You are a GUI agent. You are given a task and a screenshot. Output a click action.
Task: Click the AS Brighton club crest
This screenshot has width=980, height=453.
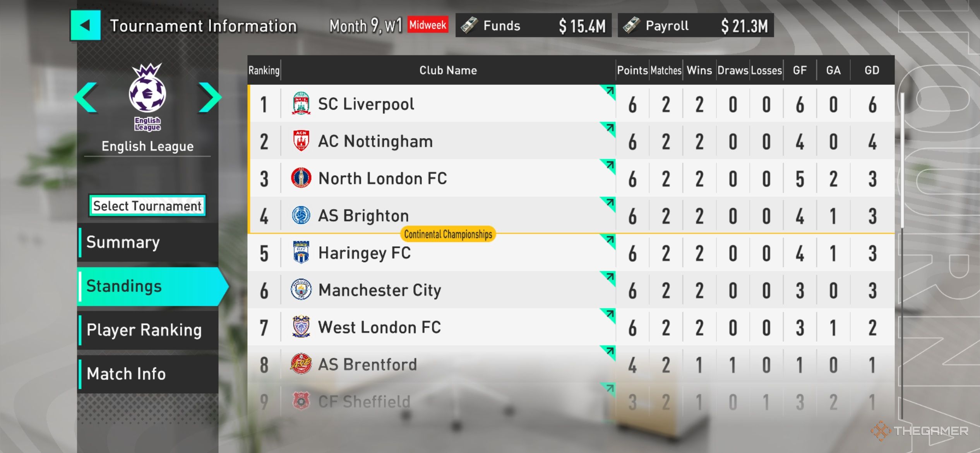pyautogui.click(x=301, y=215)
